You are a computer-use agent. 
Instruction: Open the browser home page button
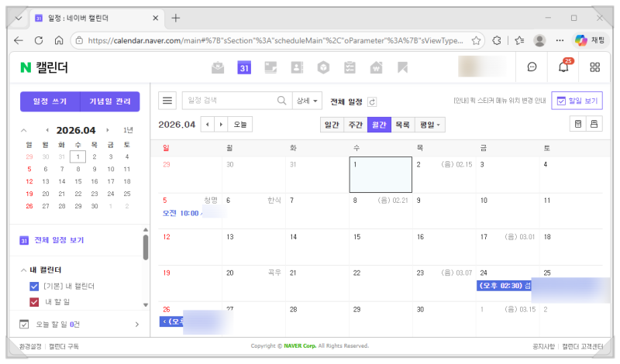click(x=59, y=40)
